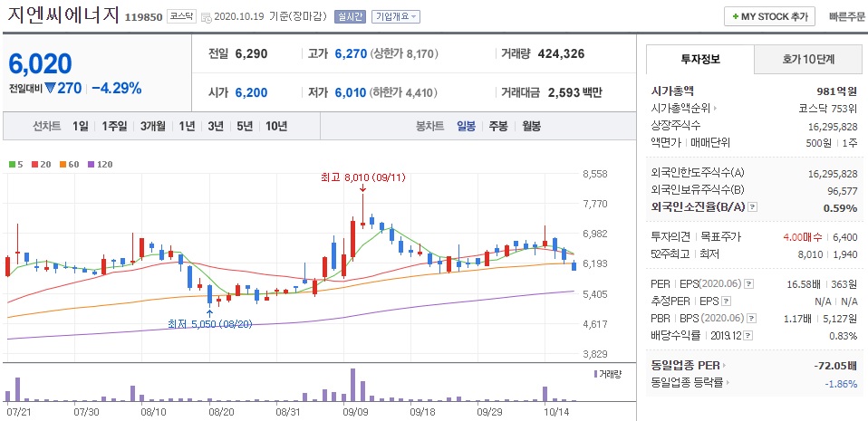Select the 1년 line chart period

click(187, 126)
